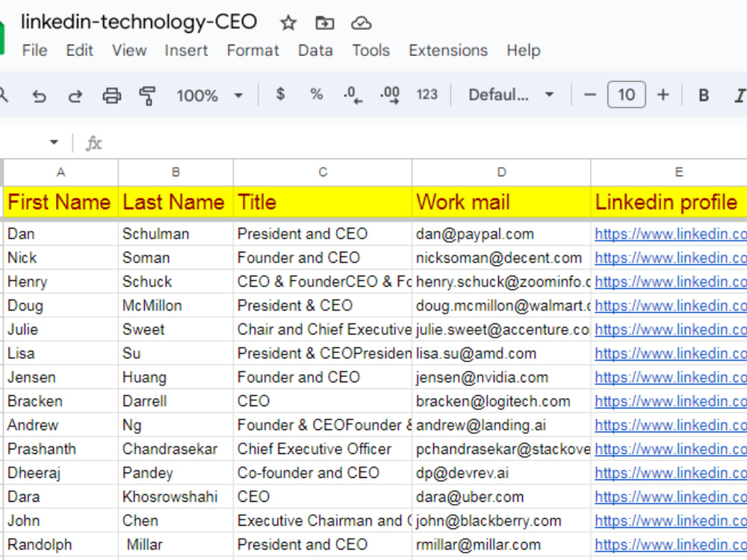The height and width of the screenshot is (560, 747).
Task: Open the Insert menu
Action: pyautogui.click(x=186, y=51)
